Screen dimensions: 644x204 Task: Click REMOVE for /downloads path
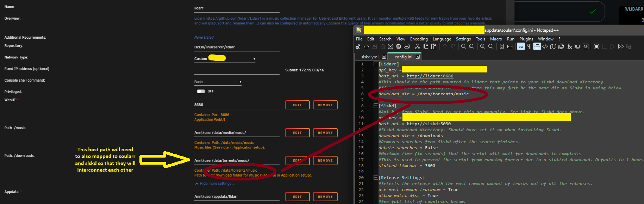(x=325, y=160)
